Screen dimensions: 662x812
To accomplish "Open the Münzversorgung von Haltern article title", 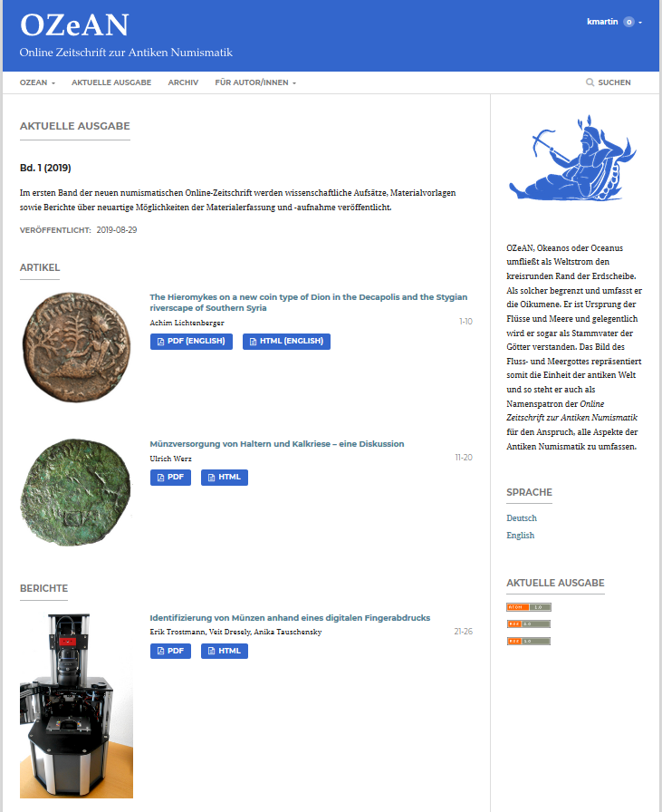I will [276, 444].
